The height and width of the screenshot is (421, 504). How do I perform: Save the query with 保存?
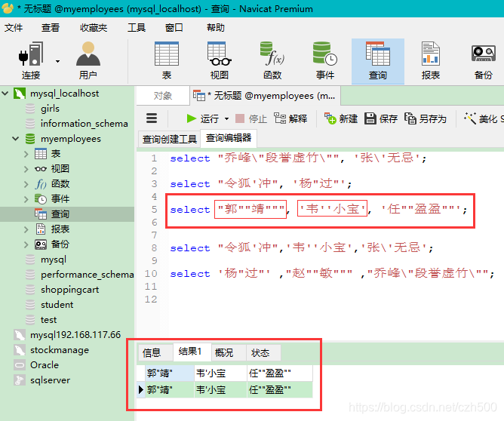coord(381,119)
